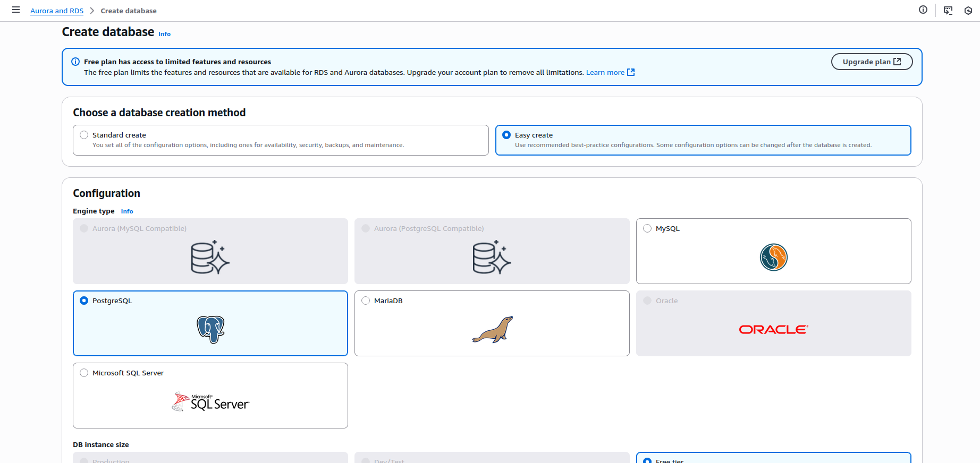Click the Configuration heading
Viewport: 980px width, 463px height.
coord(107,193)
